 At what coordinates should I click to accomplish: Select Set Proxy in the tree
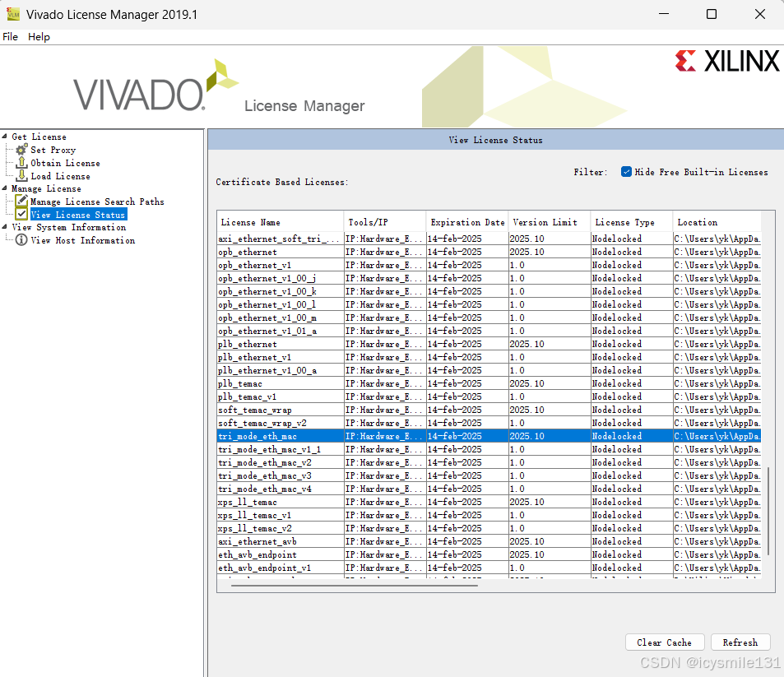point(53,150)
